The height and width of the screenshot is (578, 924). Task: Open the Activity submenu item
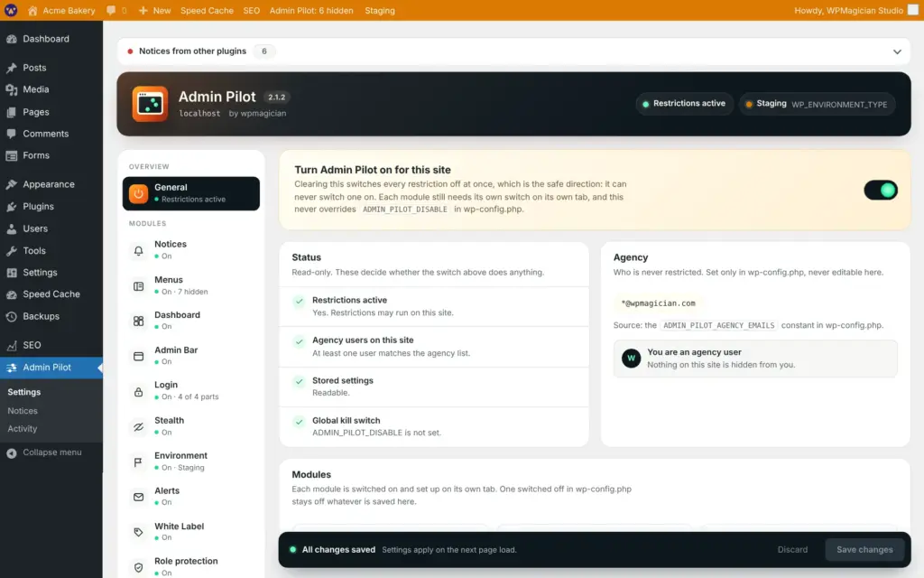pyautogui.click(x=23, y=429)
